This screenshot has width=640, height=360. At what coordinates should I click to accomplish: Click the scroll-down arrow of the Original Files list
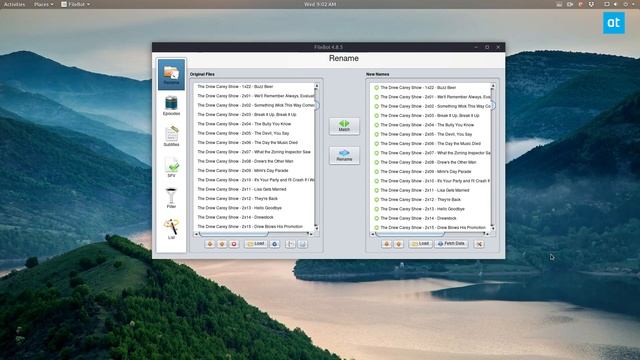coord(316,228)
